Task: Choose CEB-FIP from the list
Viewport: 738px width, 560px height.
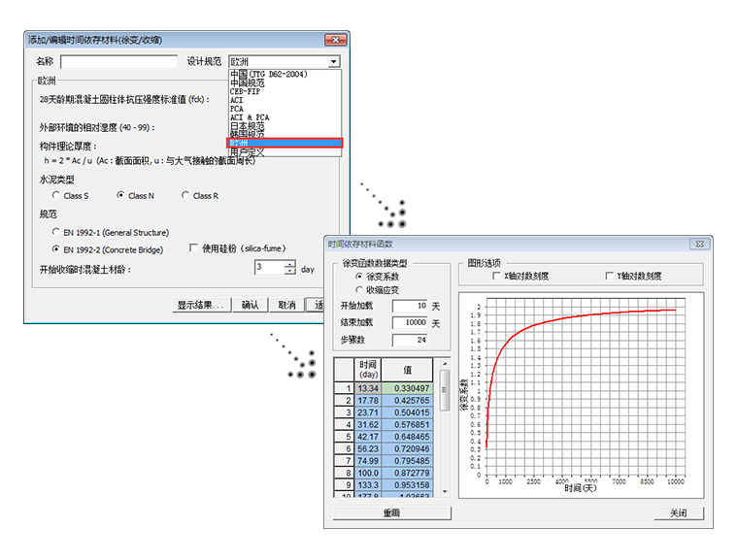Action: tap(245, 91)
